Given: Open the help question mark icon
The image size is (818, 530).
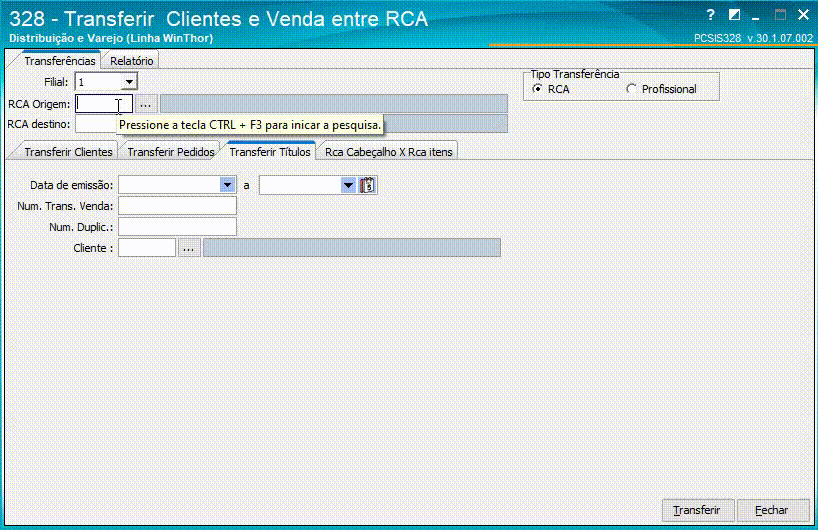Looking at the screenshot, I should pos(710,15).
